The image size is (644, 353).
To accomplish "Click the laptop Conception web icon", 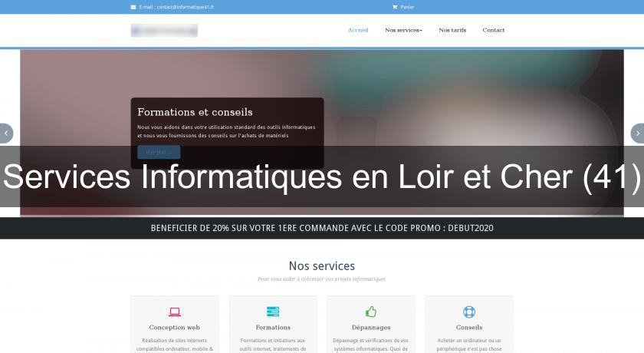I will (x=175, y=312).
